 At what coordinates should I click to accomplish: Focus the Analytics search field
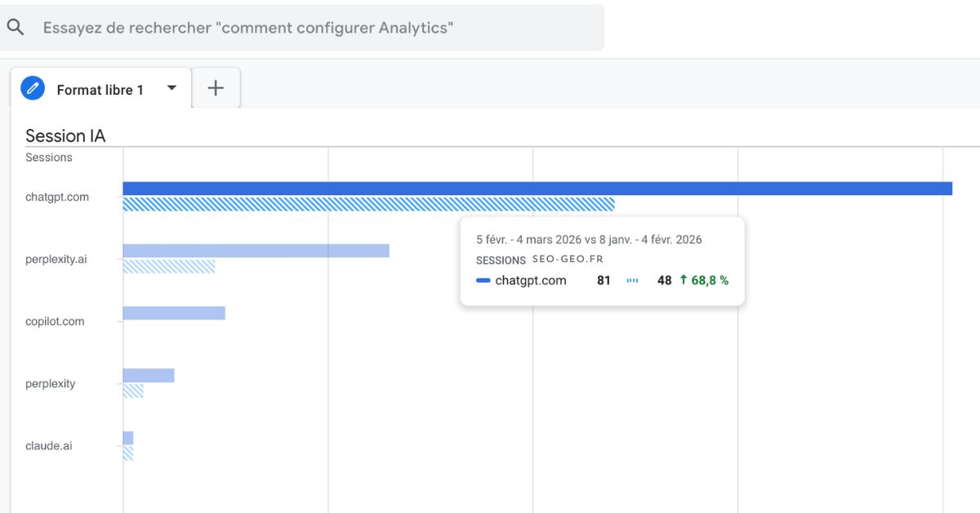tap(302, 28)
